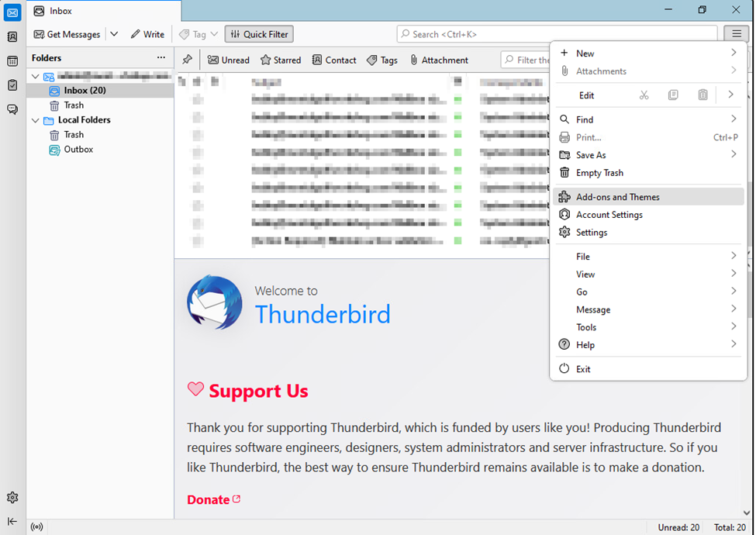Screen dimensions: 756x535
Task: Select the Trash folder under Local Folders
Action: (100, 134)
